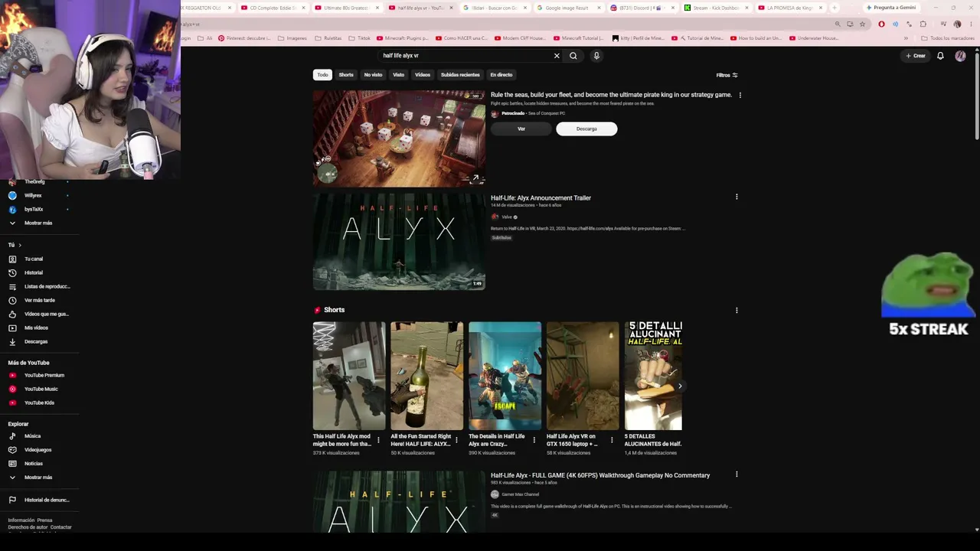Open Half-Life: Alyx Announcement Trailer title
This screenshot has height=551, width=980.
point(541,198)
